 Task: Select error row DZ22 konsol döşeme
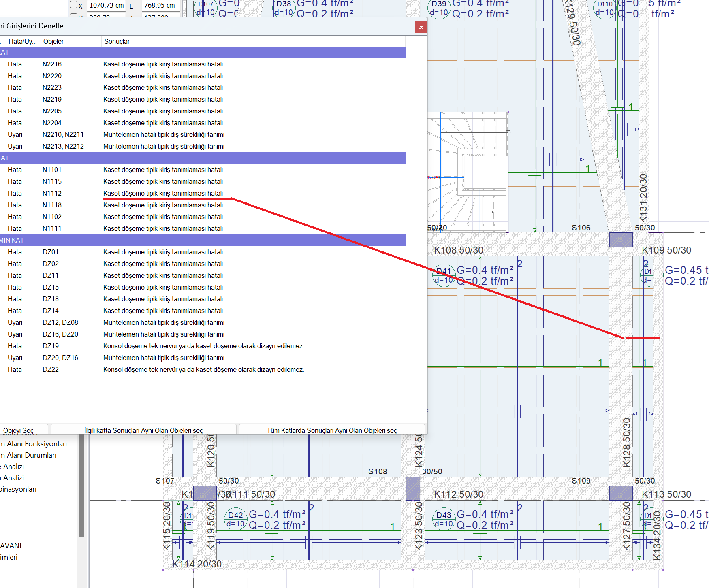point(203,369)
